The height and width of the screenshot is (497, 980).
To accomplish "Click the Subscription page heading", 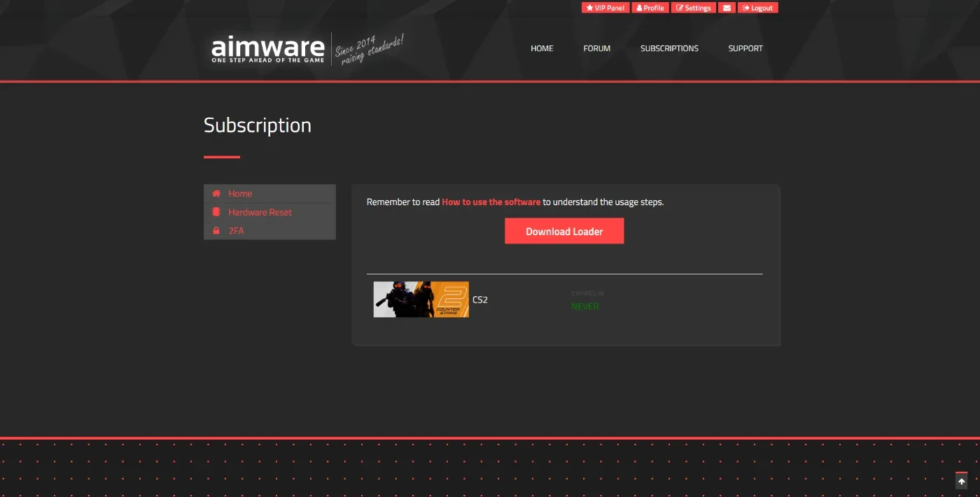I will (x=258, y=125).
